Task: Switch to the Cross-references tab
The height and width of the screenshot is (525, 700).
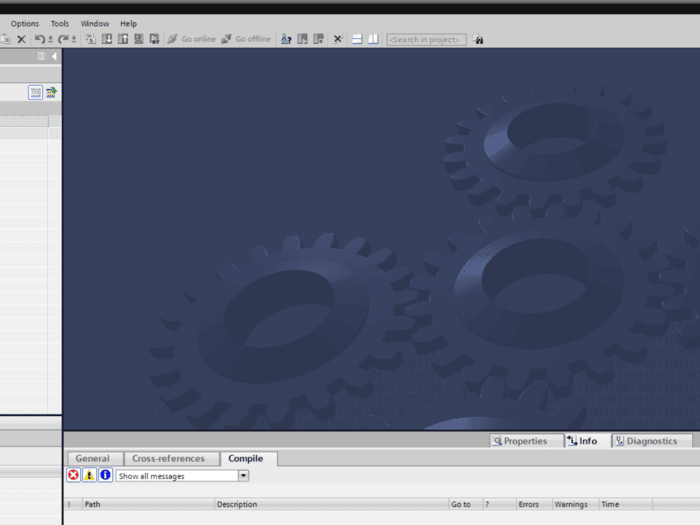Action: [x=168, y=458]
